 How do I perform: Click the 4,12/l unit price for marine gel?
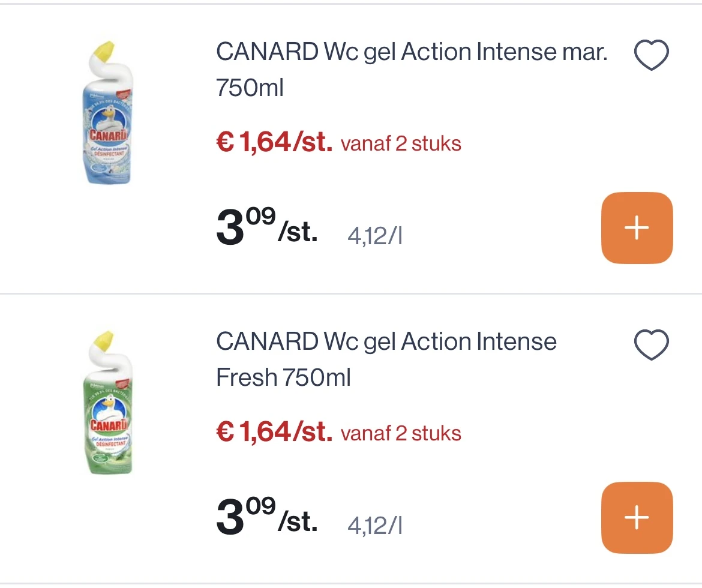click(374, 236)
